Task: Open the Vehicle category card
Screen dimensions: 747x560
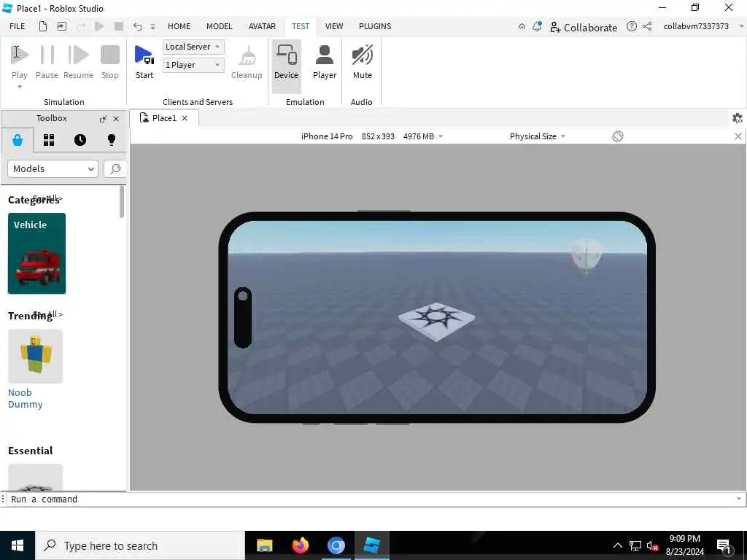Action: coord(36,253)
